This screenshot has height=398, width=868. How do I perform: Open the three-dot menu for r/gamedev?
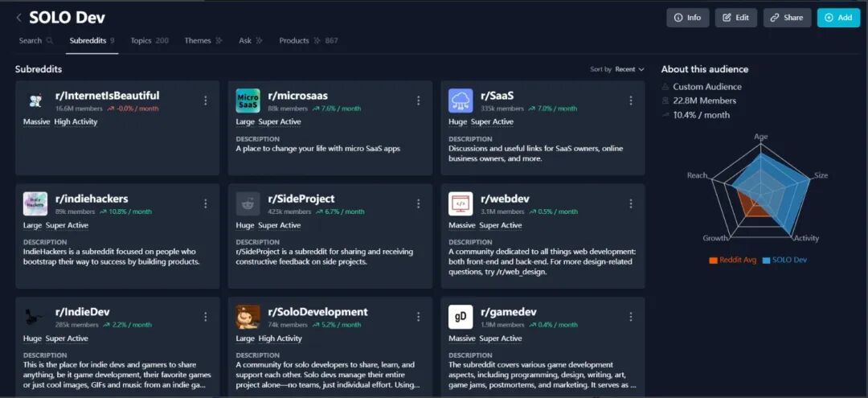click(631, 317)
